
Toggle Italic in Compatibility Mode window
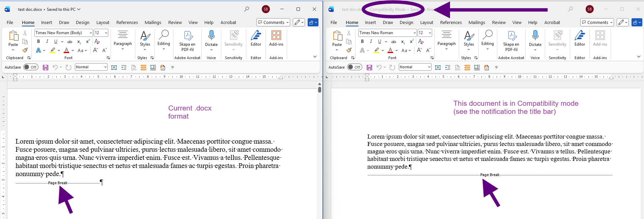[x=371, y=42]
